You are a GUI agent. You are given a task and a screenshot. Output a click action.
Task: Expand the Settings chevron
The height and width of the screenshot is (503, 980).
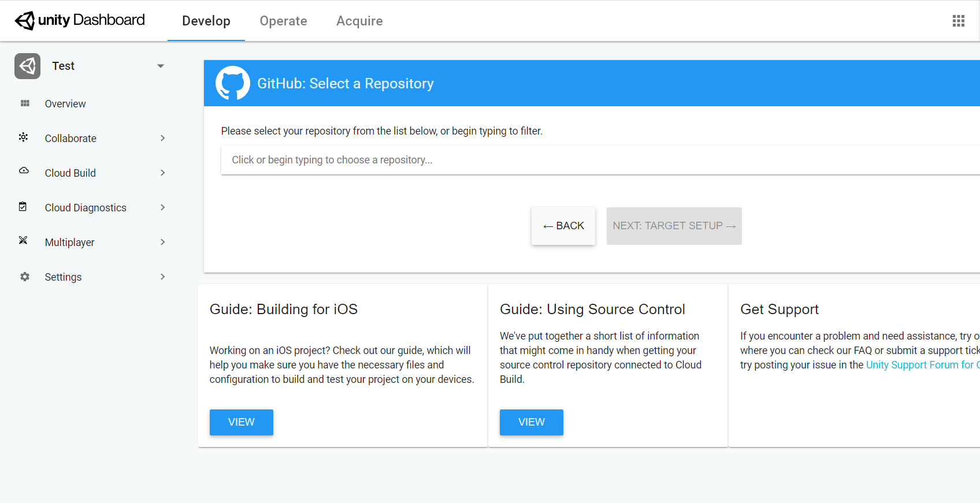tap(163, 277)
